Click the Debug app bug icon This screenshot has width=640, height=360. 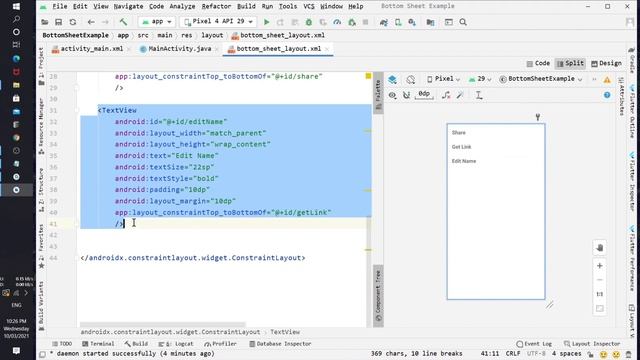pos(309,22)
